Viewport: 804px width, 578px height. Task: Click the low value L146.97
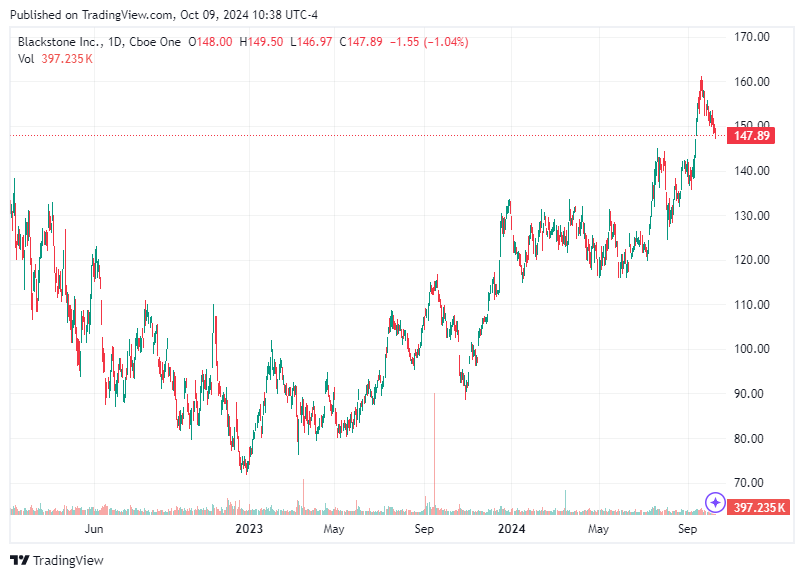[311, 42]
